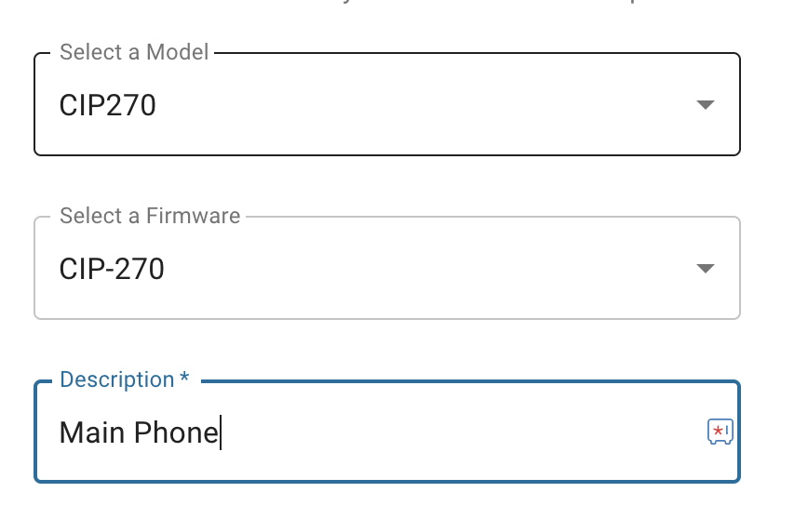Screen dimensions: 808x532
Task: Click the CIP-270 firmware value
Action: 112,269
